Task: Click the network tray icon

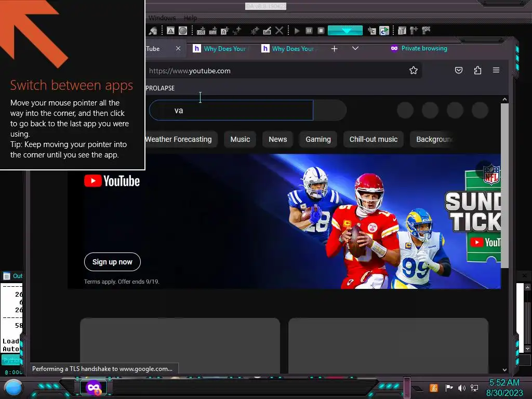Action: 474,388
